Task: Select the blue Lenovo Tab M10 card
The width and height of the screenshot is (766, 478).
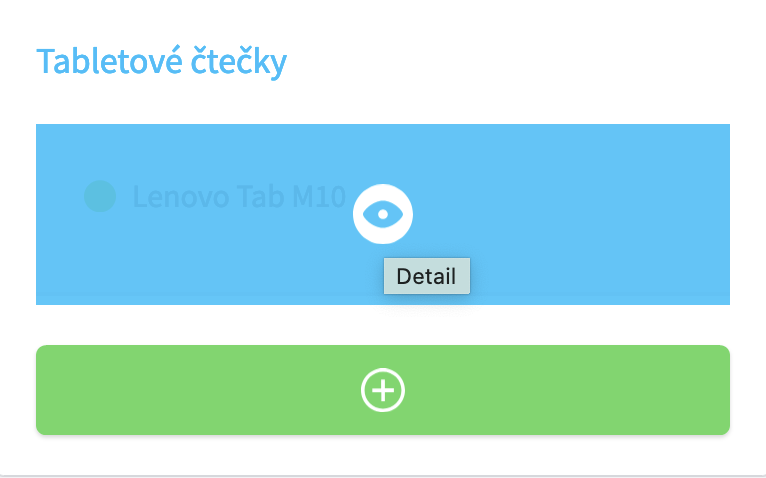Action: (x=383, y=214)
